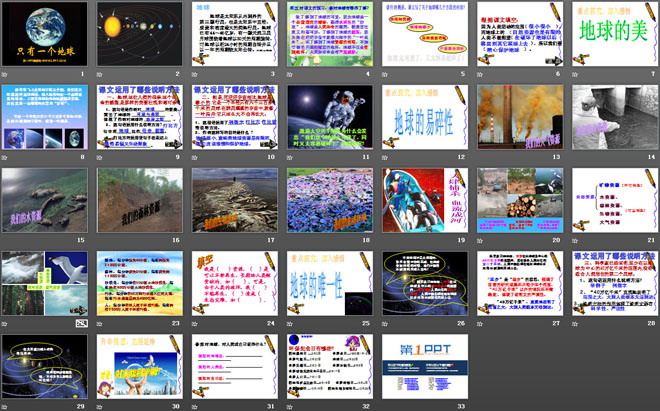660x411 pixels.
Task: Select slide 28 about 说明方法
Action: 615,283
